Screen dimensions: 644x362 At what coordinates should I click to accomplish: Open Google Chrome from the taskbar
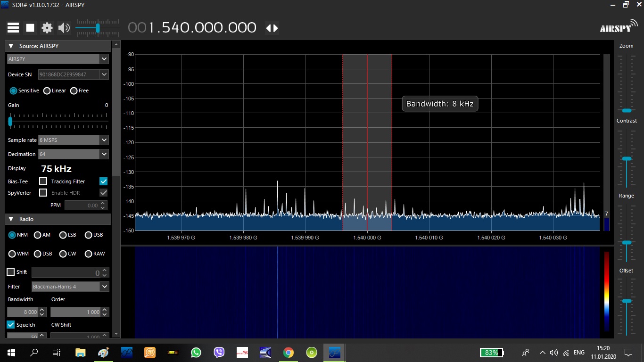[x=289, y=352]
